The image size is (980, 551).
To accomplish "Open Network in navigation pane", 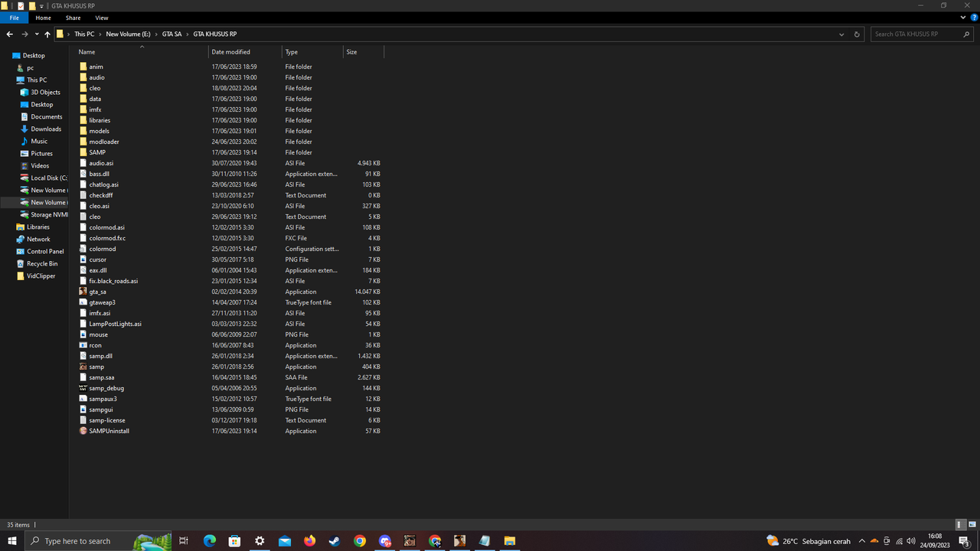I will [38, 240].
